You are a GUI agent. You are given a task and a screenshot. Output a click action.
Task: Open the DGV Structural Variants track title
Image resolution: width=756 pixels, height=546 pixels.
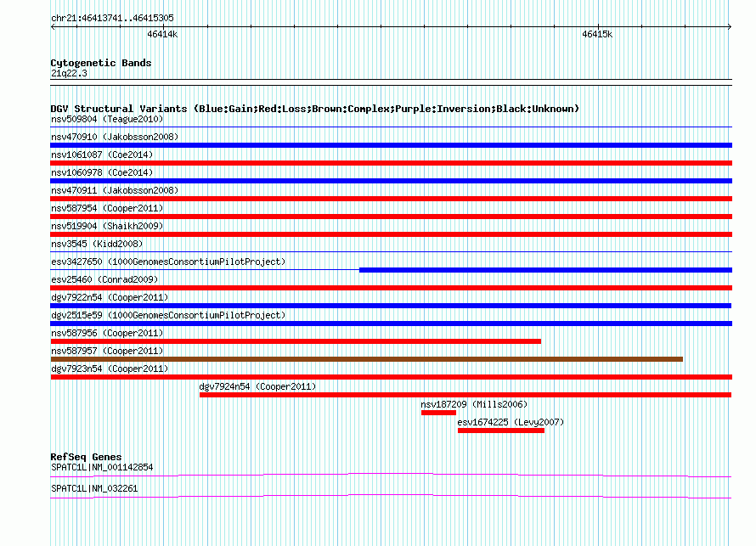[315, 109]
